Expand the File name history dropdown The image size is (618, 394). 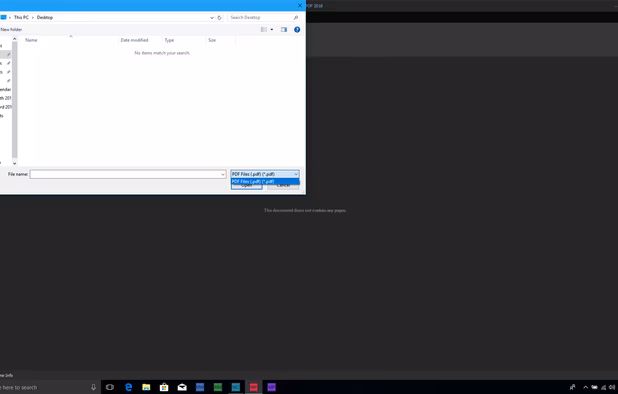223,174
